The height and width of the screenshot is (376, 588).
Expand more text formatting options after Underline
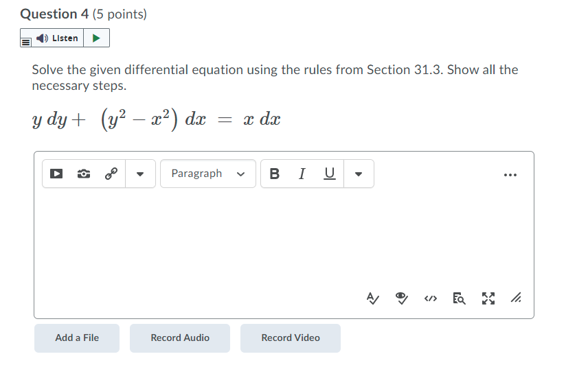(358, 174)
